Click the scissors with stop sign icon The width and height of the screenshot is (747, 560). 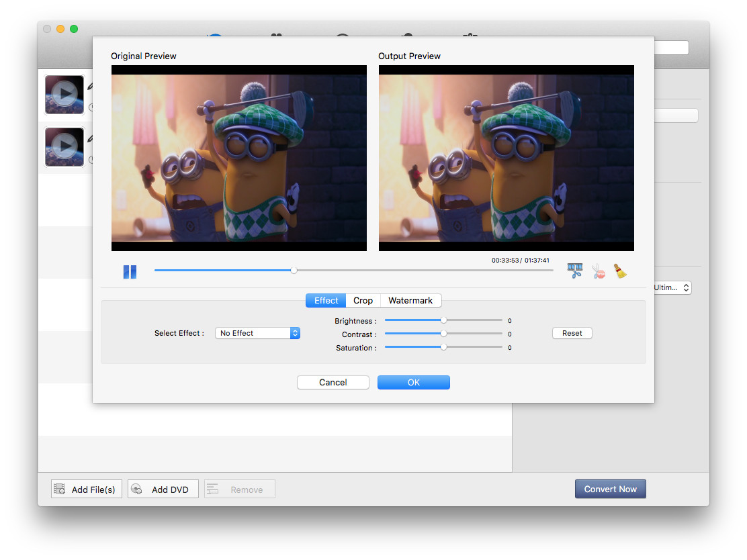(x=599, y=271)
